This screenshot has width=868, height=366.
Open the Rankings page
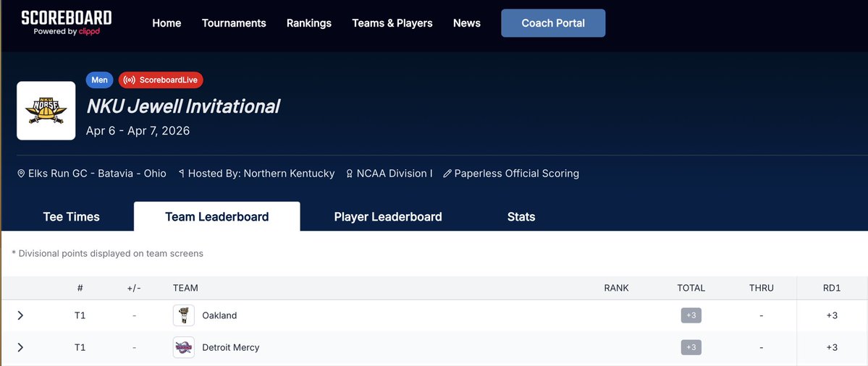(309, 23)
